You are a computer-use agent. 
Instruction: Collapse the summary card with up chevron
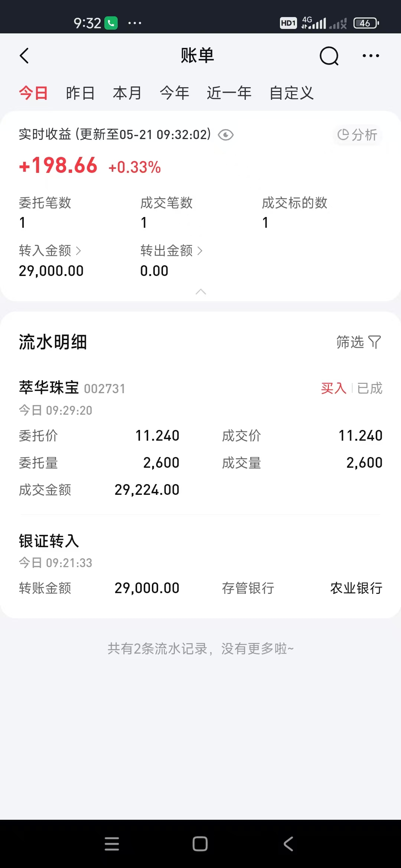click(200, 292)
